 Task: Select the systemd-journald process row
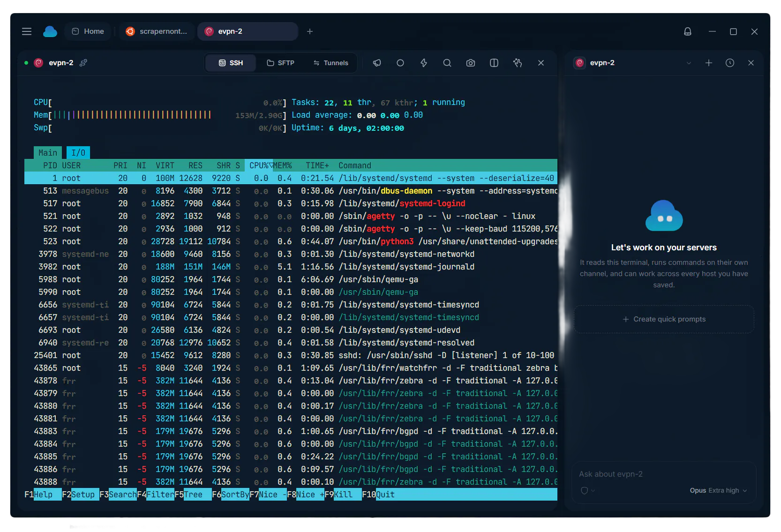291,267
